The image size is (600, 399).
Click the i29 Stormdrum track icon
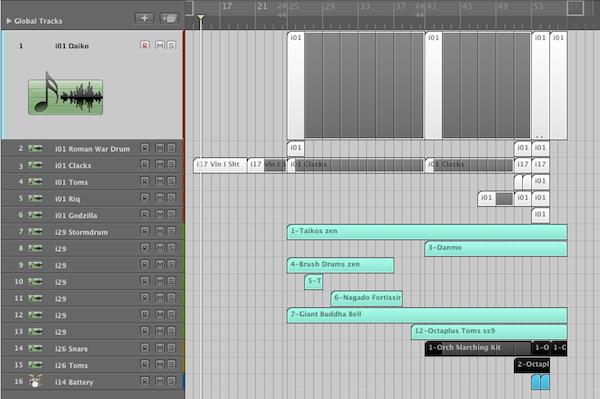tap(35, 231)
